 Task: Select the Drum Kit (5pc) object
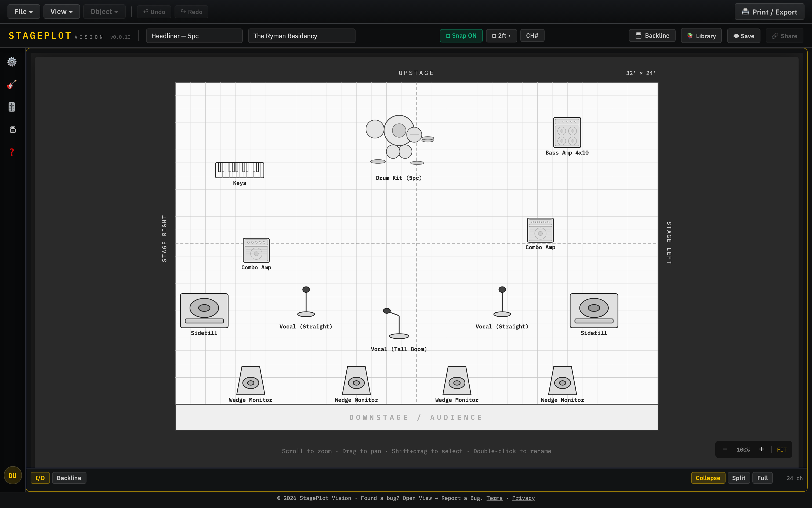[399, 140]
